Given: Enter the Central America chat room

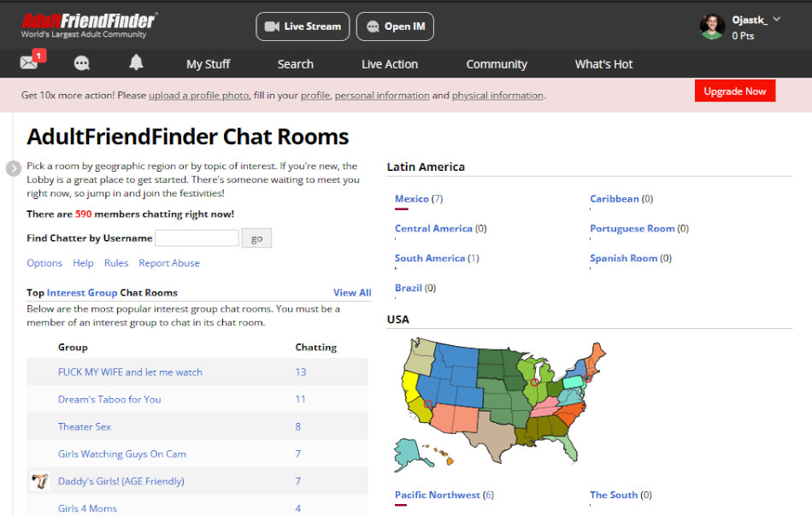Looking at the screenshot, I should click(433, 228).
